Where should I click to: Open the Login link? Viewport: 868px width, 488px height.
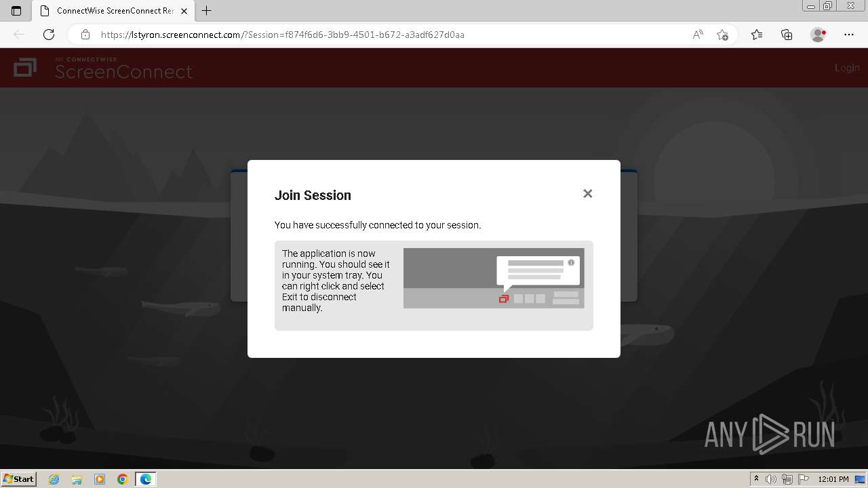(x=847, y=68)
